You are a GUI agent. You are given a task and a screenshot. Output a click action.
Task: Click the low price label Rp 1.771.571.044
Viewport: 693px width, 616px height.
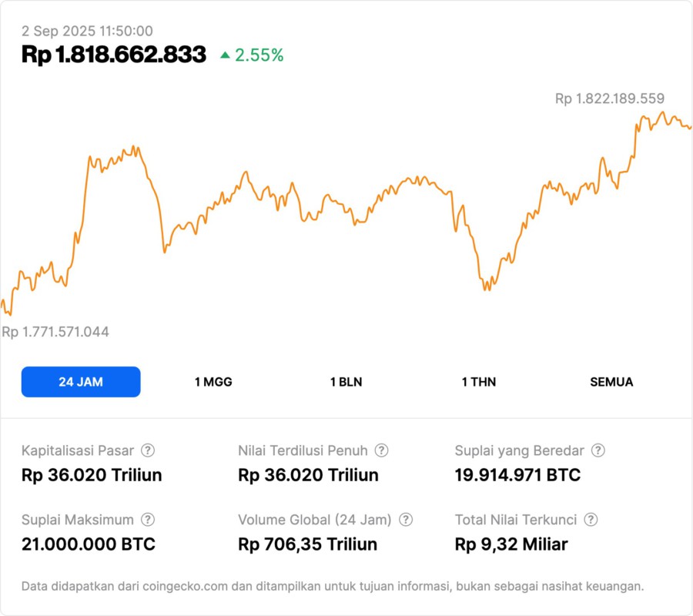[55, 332]
